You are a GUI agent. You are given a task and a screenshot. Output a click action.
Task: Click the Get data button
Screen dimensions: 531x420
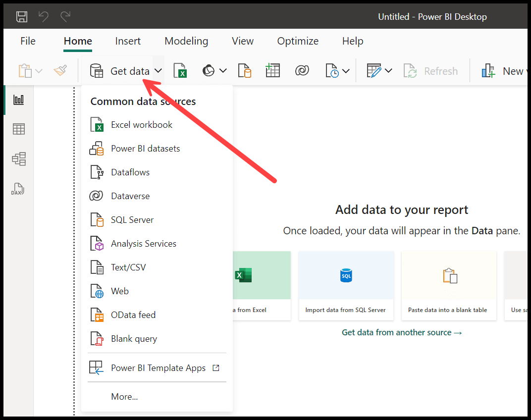(119, 71)
